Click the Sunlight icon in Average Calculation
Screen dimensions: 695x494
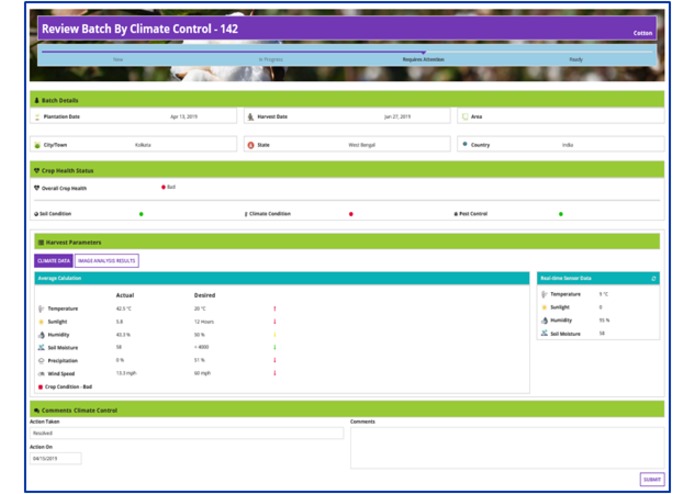[41, 322]
